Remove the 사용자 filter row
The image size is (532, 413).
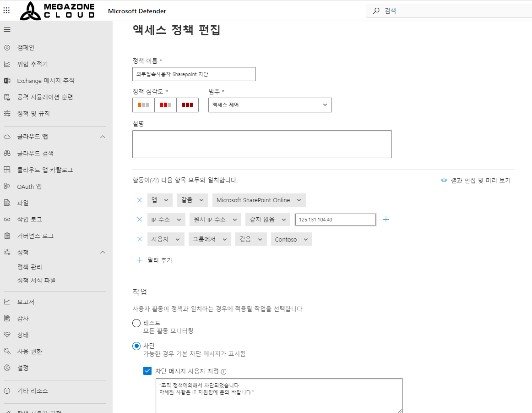pos(140,239)
